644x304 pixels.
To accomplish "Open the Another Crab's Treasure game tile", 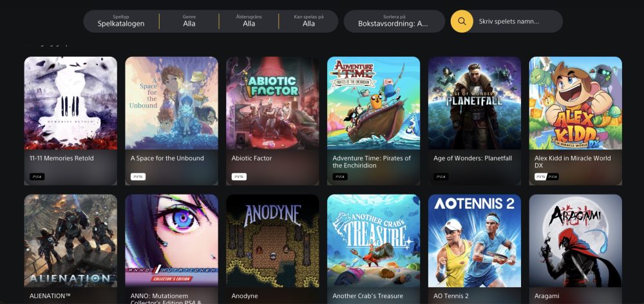I will pyautogui.click(x=374, y=249).
